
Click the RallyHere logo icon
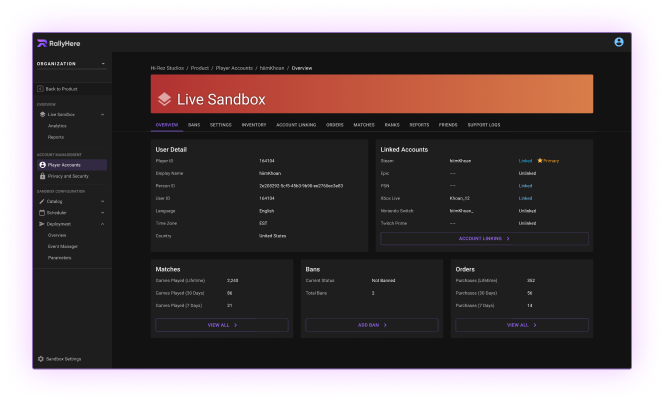coord(41,42)
